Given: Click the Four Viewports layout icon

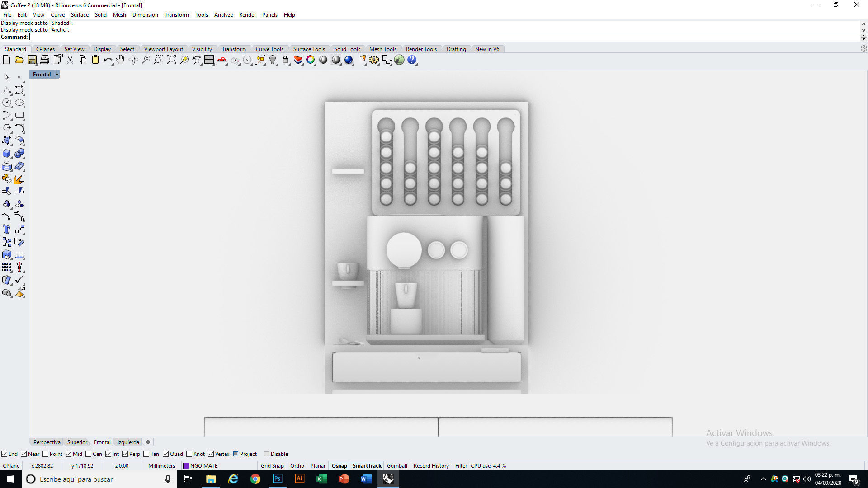Looking at the screenshot, I should 209,60.
